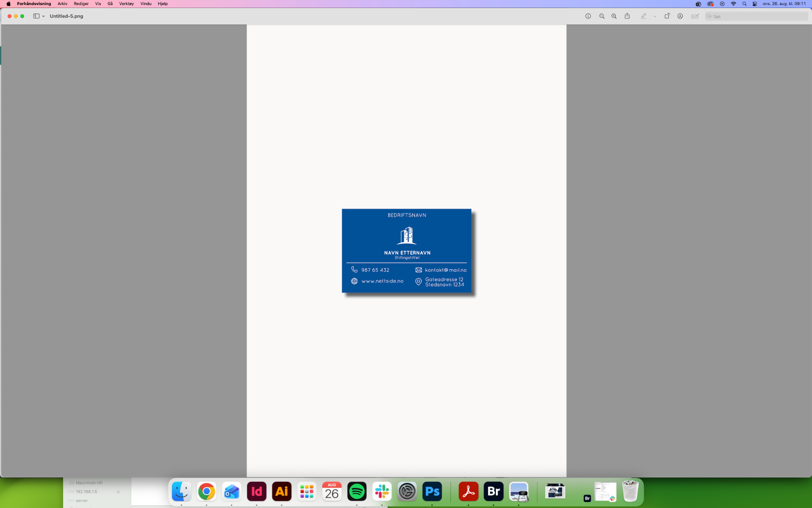Zoom out of the image

tap(602, 16)
